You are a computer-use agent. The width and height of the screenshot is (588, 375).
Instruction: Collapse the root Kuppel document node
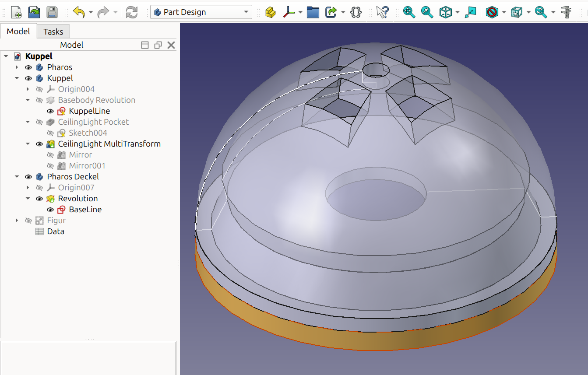point(6,56)
